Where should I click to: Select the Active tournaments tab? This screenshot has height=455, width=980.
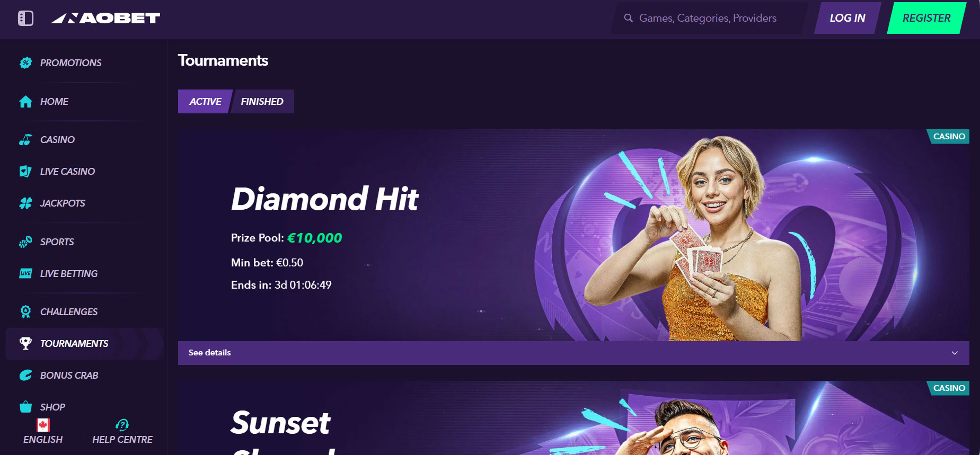point(205,101)
